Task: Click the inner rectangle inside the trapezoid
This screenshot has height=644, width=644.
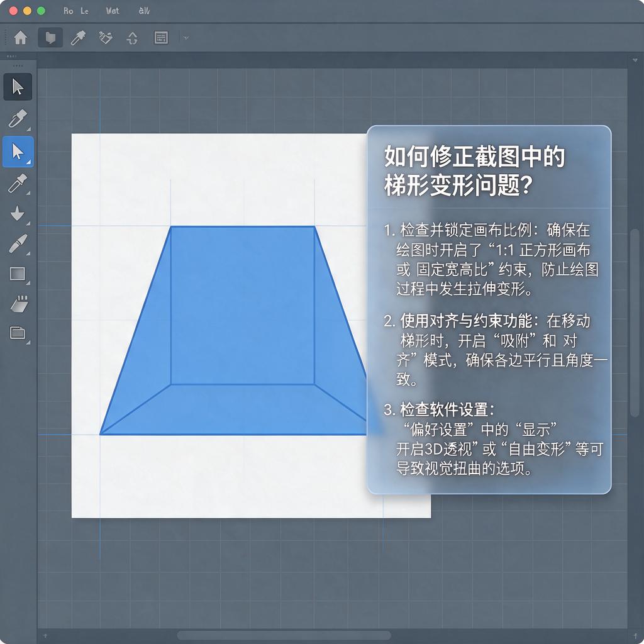Action: point(242,305)
